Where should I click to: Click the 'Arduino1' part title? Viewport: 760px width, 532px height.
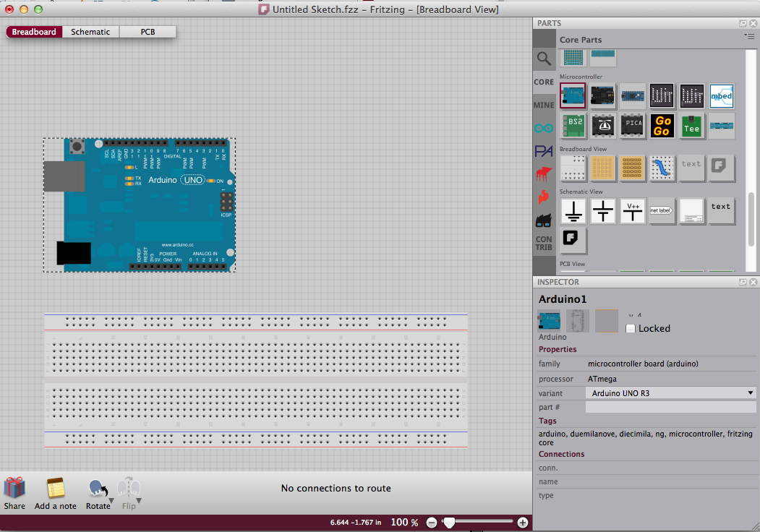coord(563,299)
